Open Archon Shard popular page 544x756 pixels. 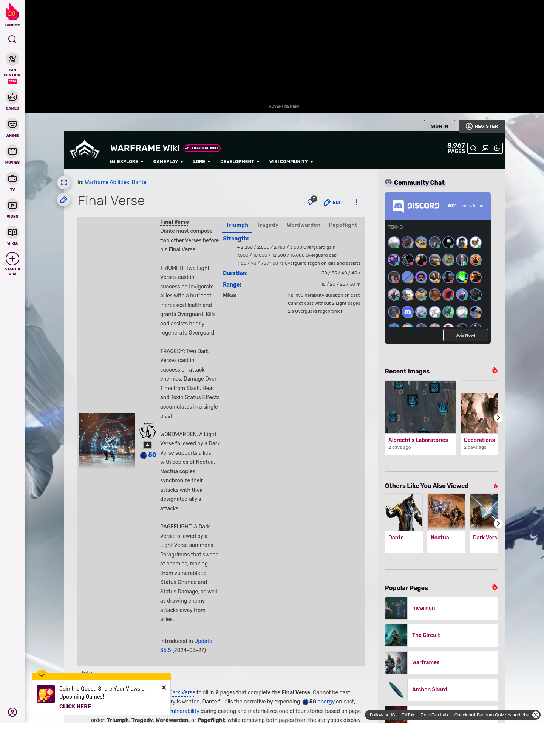(442, 690)
